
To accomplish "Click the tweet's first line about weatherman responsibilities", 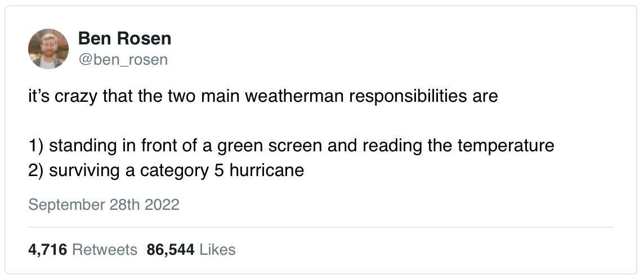I will pos(263,96).
